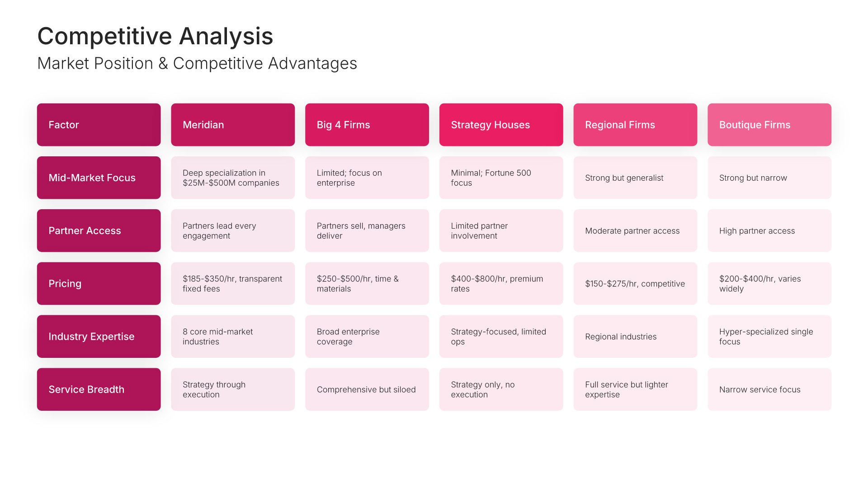Select the Market Position & Competitive Advantages subtitle
This screenshot has height=488, width=868.
pyautogui.click(x=197, y=63)
